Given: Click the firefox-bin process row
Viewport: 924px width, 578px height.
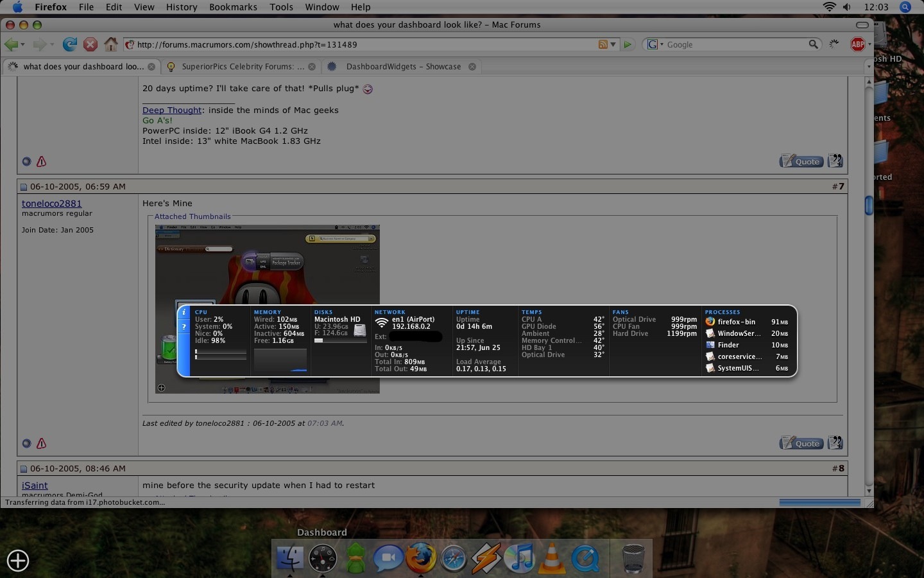Looking at the screenshot, I should click(x=747, y=322).
